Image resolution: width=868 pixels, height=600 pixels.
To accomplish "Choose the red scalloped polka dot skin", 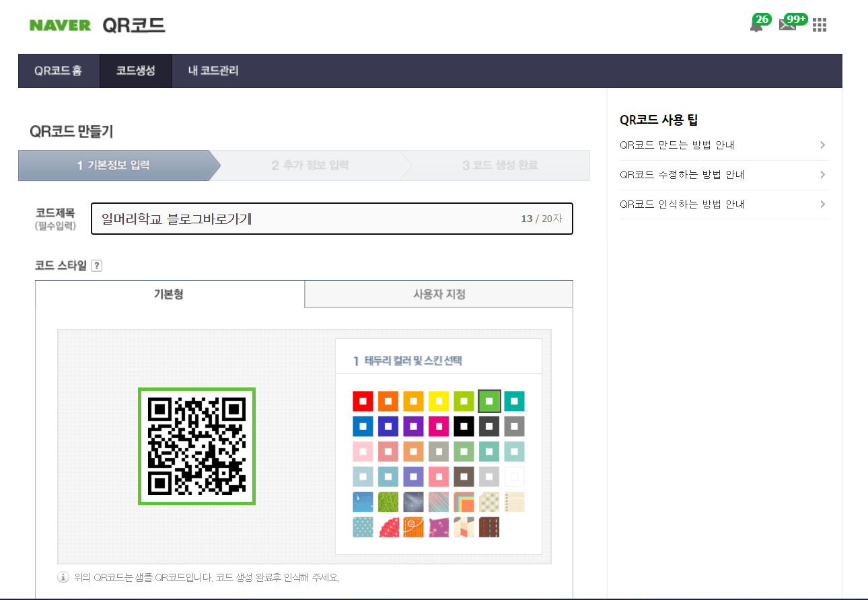I will click(x=388, y=527).
